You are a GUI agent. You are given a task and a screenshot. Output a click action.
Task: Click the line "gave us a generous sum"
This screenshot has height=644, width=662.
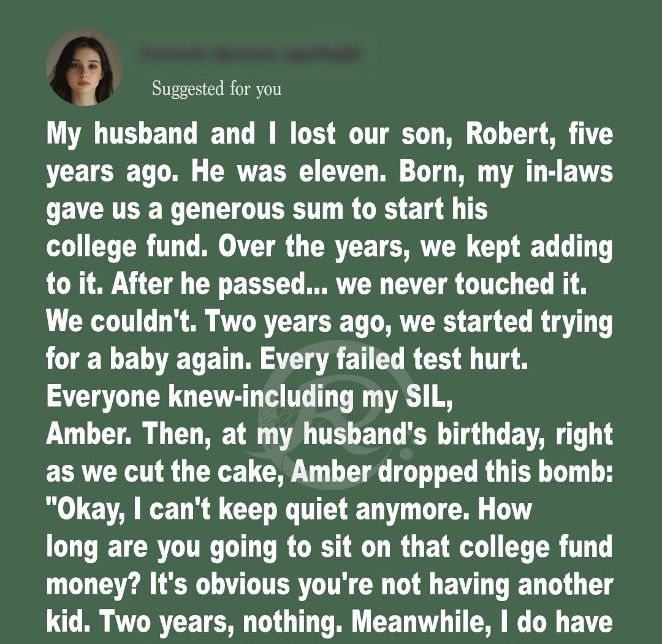point(267,210)
